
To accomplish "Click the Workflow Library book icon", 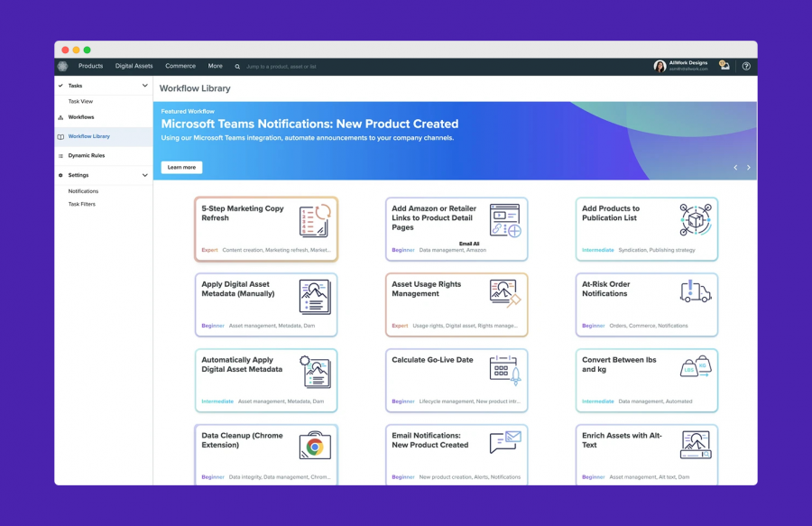I will click(60, 136).
